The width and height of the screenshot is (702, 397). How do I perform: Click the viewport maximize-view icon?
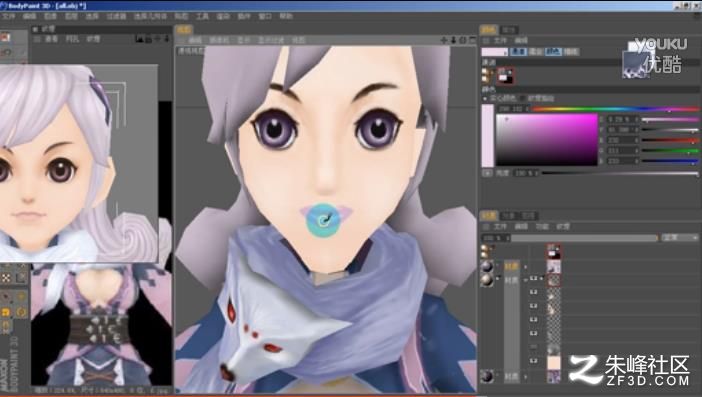(x=472, y=40)
